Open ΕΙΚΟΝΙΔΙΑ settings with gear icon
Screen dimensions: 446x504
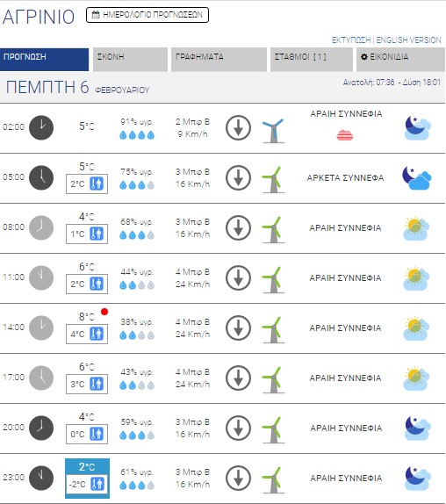(400, 60)
